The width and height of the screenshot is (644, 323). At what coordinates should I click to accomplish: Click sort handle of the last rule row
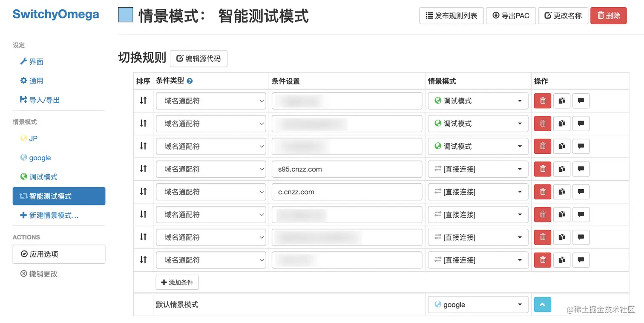(x=143, y=260)
